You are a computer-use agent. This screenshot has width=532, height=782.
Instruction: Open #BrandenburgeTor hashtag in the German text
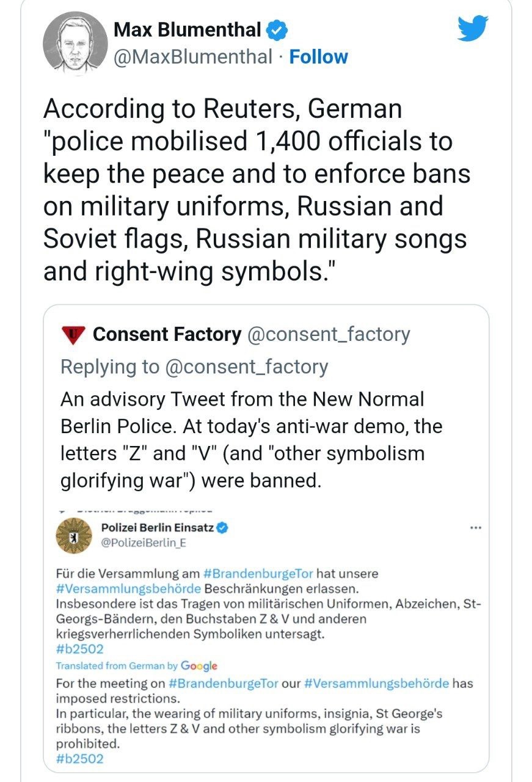coord(259,574)
